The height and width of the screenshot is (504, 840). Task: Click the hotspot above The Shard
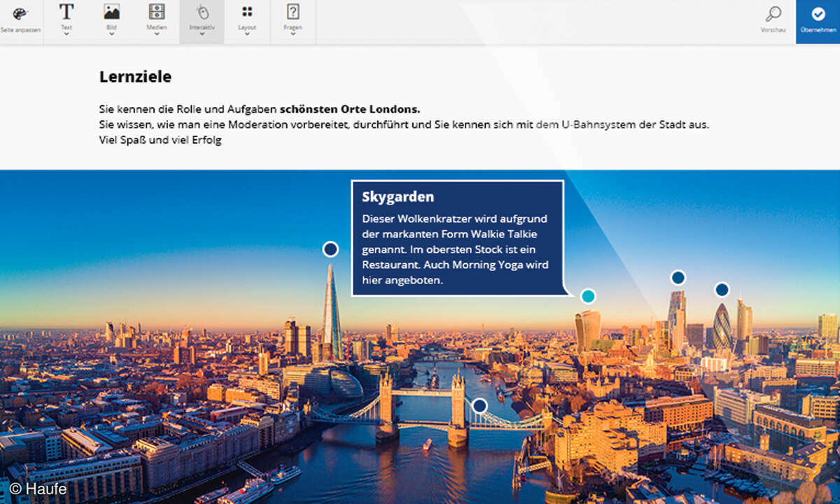(330, 249)
